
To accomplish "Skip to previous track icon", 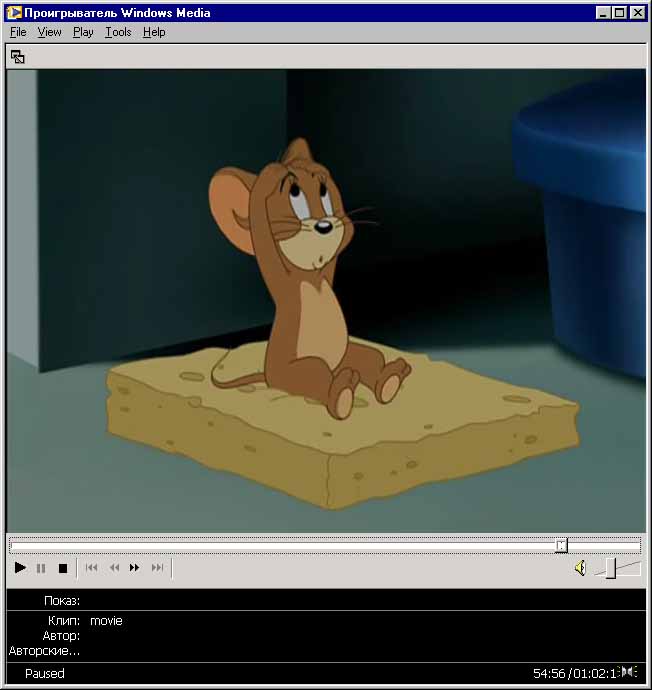I will (92, 568).
